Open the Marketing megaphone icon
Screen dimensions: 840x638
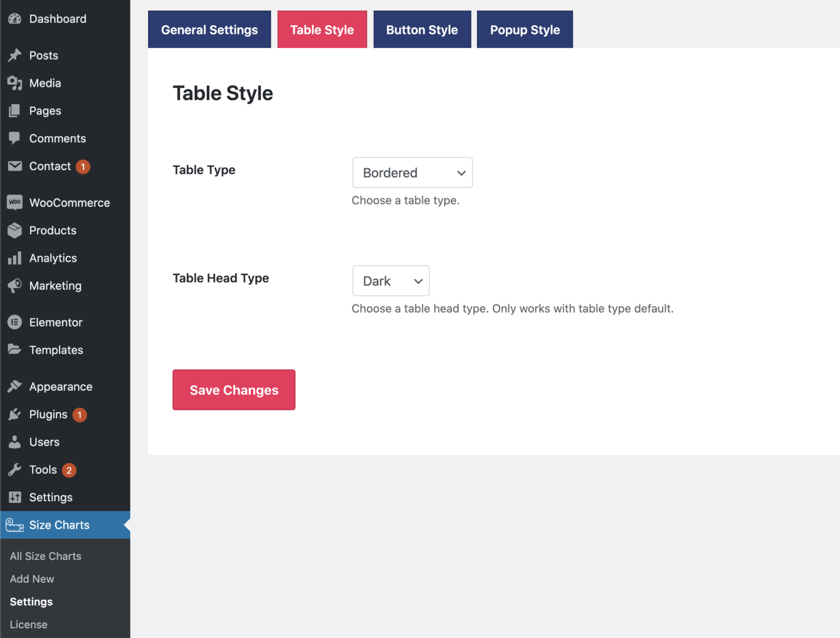pos(15,285)
